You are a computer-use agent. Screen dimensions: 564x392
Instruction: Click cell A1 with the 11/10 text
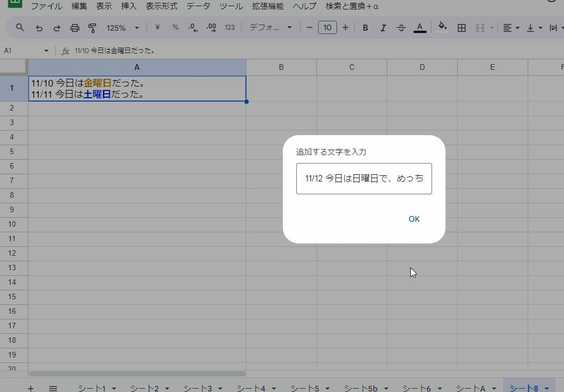(137, 89)
